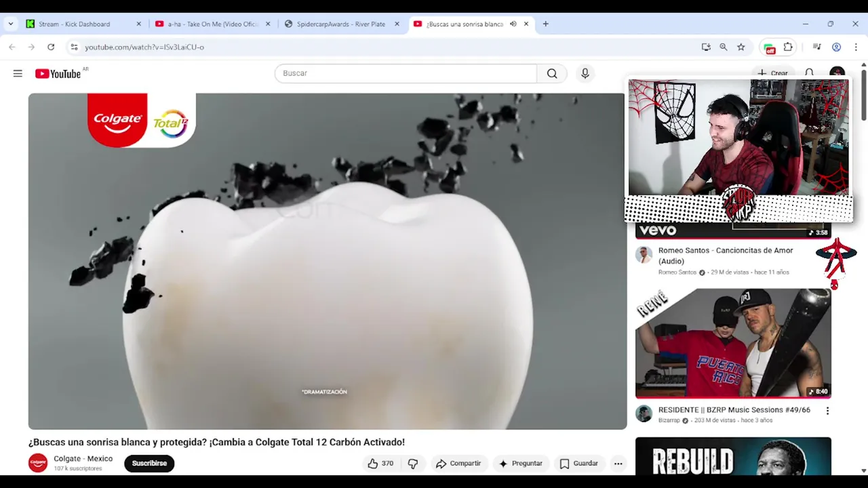Viewport: 868px width, 488px height.
Task: Click the Guardar button
Action: pyautogui.click(x=579, y=464)
